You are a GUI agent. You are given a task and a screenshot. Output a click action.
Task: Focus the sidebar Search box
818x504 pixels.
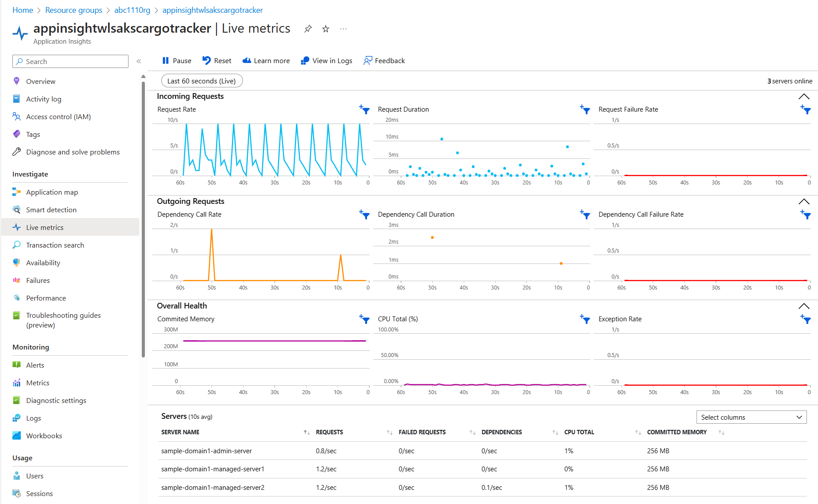click(70, 61)
